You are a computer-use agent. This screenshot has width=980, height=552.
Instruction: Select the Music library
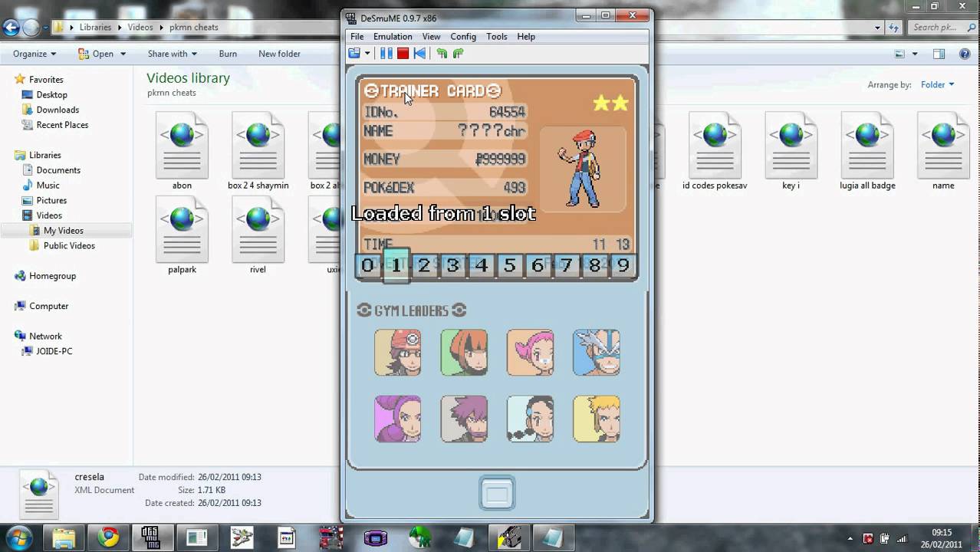[48, 186]
